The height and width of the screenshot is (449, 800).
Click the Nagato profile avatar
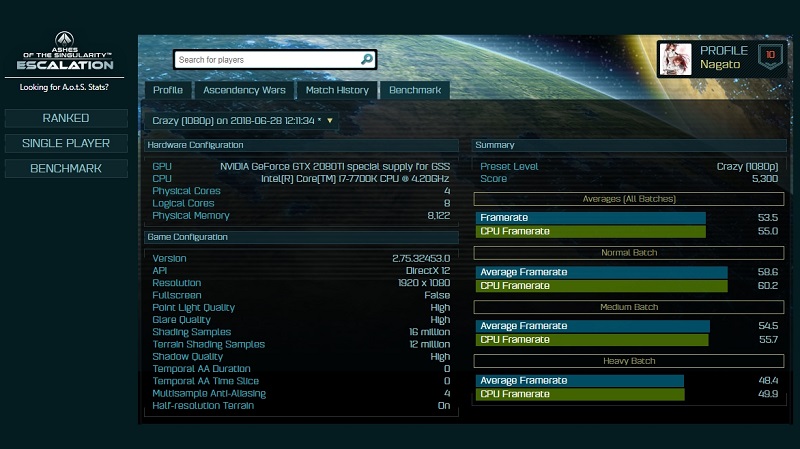pyautogui.click(x=675, y=59)
